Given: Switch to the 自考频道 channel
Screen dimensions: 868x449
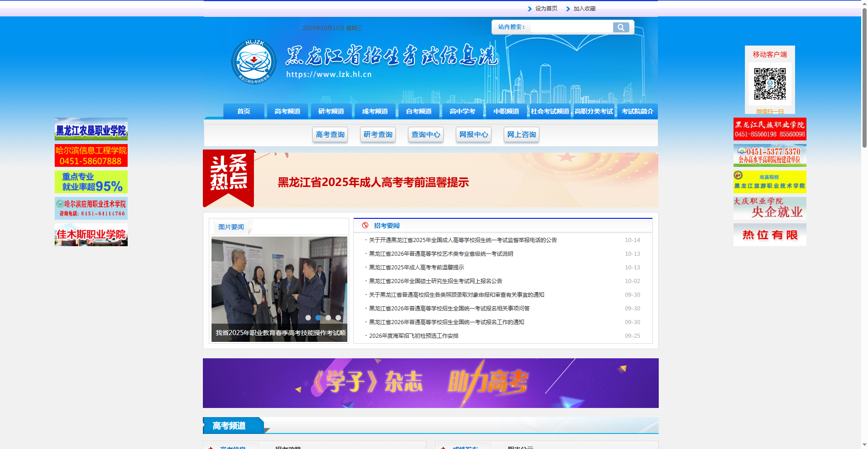Looking at the screenshot, I should (x=418, y=111).
